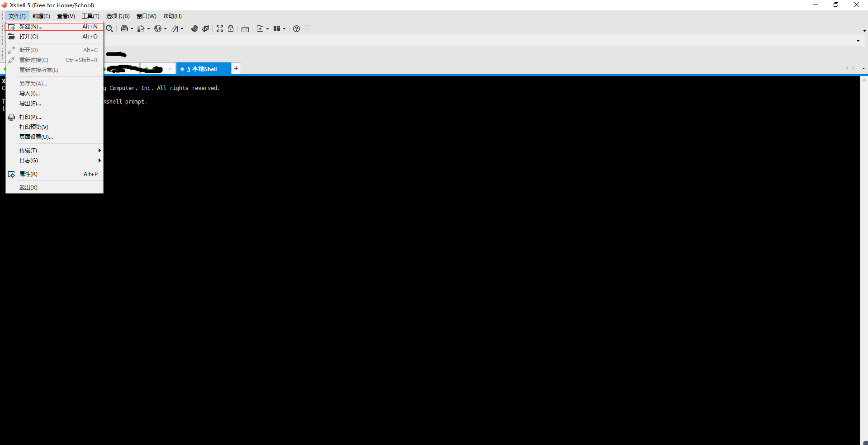Click the Find magnifier icon in toolbar
This screenshot has width=868, height=445.
pyautogui.click(x=109, y=28)
